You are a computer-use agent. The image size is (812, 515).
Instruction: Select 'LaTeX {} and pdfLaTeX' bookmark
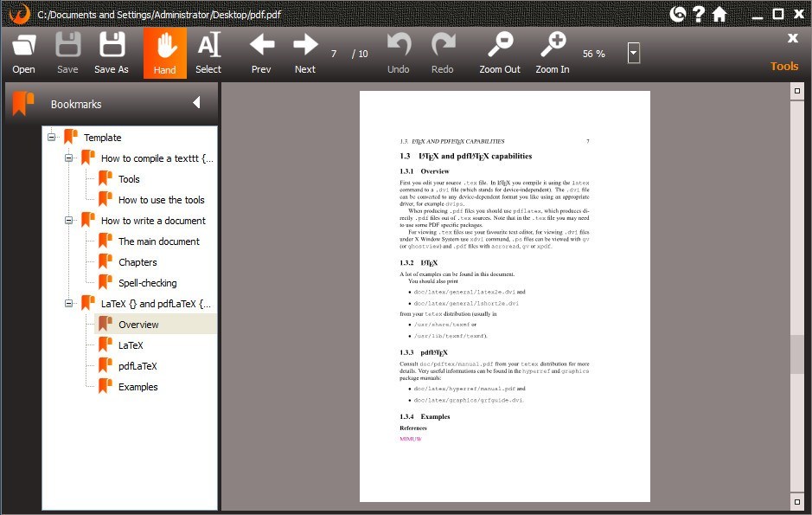tap(156, 304)
